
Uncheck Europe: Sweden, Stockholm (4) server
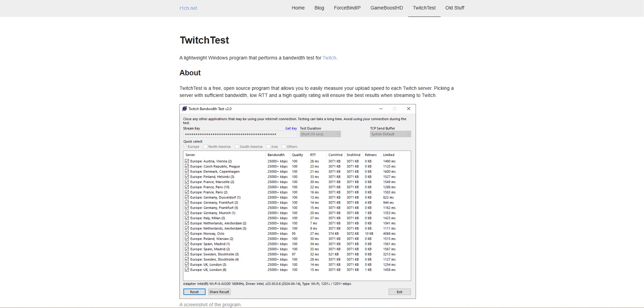click(x=187, y=259)
